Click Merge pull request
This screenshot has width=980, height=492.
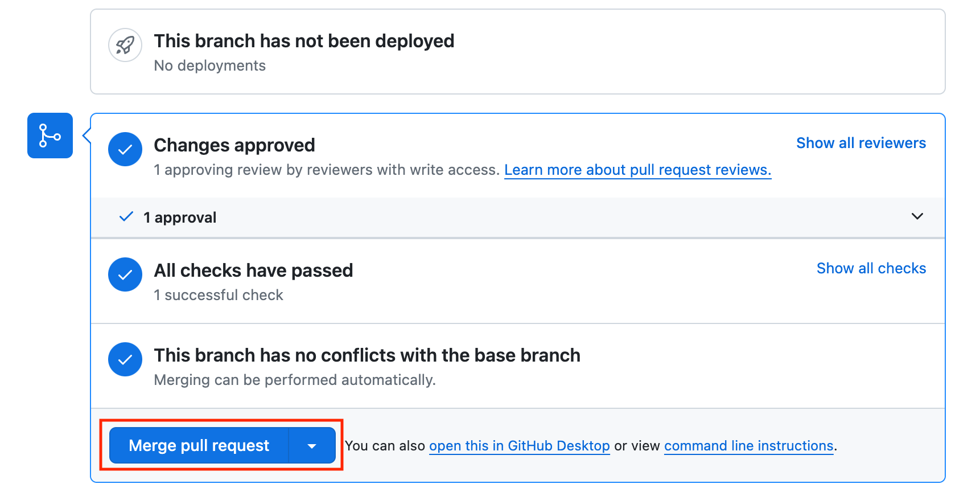198,445
